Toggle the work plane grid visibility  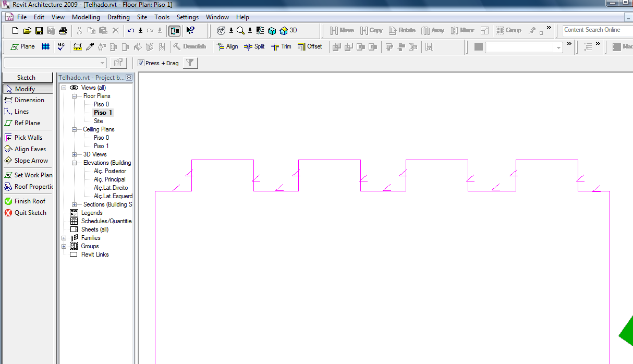coord(45,46)
